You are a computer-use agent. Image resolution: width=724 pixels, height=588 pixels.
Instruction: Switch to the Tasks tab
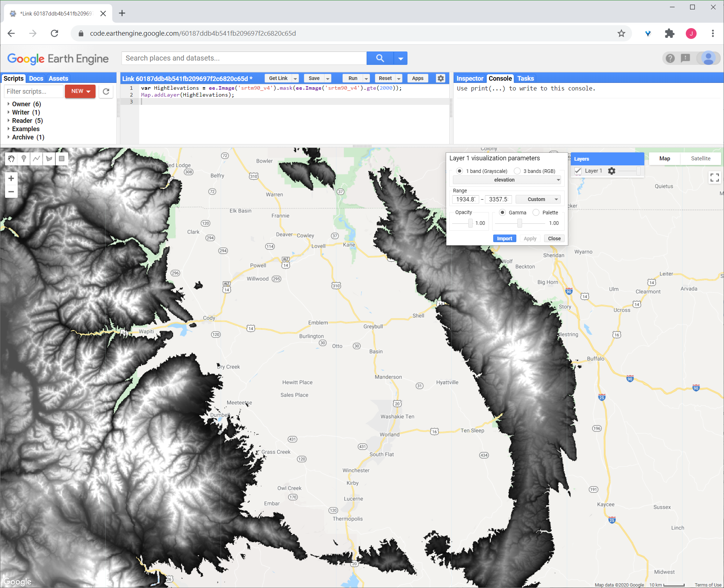point(525,79)
